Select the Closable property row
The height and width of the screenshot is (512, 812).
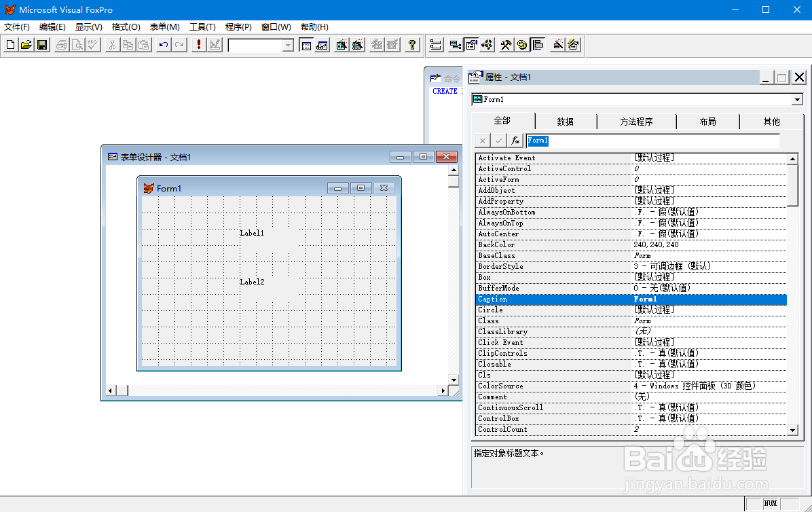pos(631,365)
